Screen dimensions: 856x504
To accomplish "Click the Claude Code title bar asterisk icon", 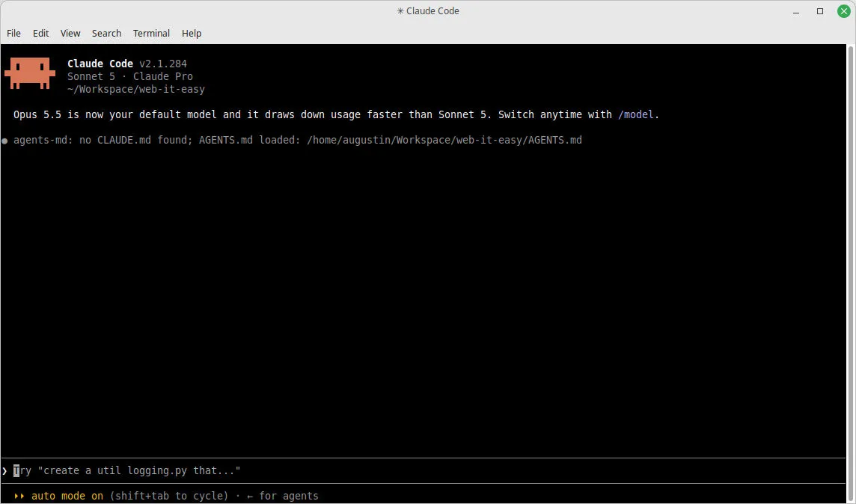I will [400, 11].
